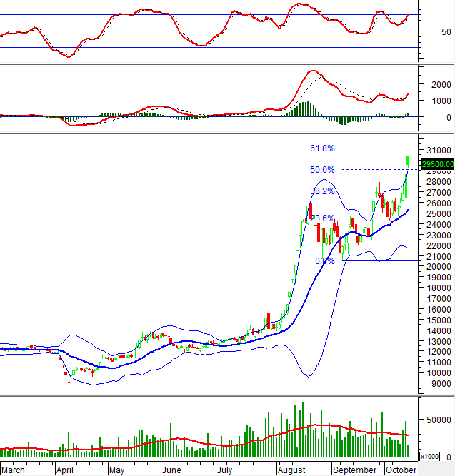Click the 0.0% Fibonacci base label
The height and width of the screenshot is (476, 455).
[324, 261]
